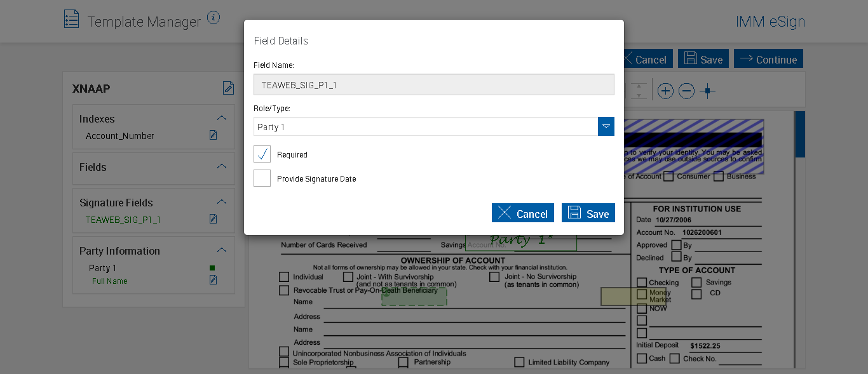The width and height of the screenshot is (868, 374).
Task: Collapse the Indexes section
Action: [222, 118]
